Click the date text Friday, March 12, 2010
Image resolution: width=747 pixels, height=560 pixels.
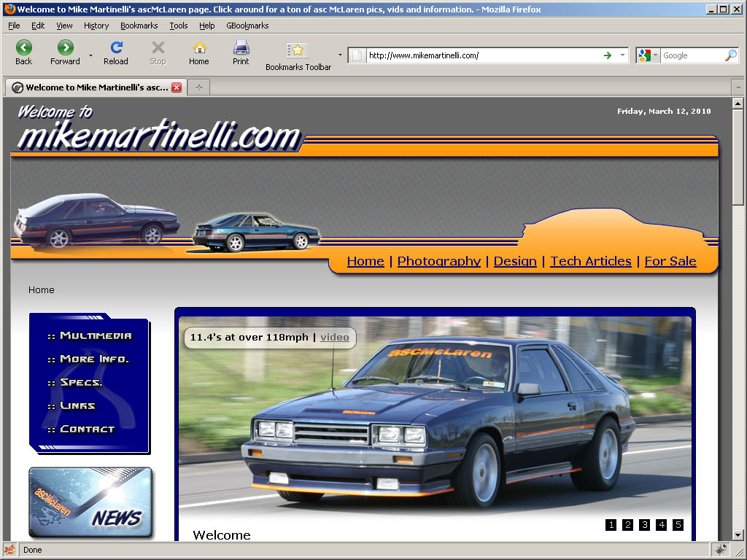(664, 111)
